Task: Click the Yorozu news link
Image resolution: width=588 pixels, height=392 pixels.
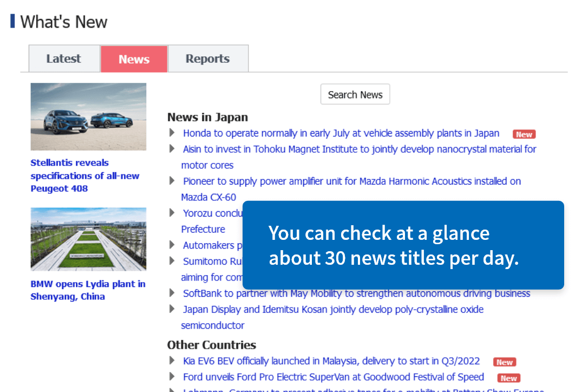Action: click(212, 221)
